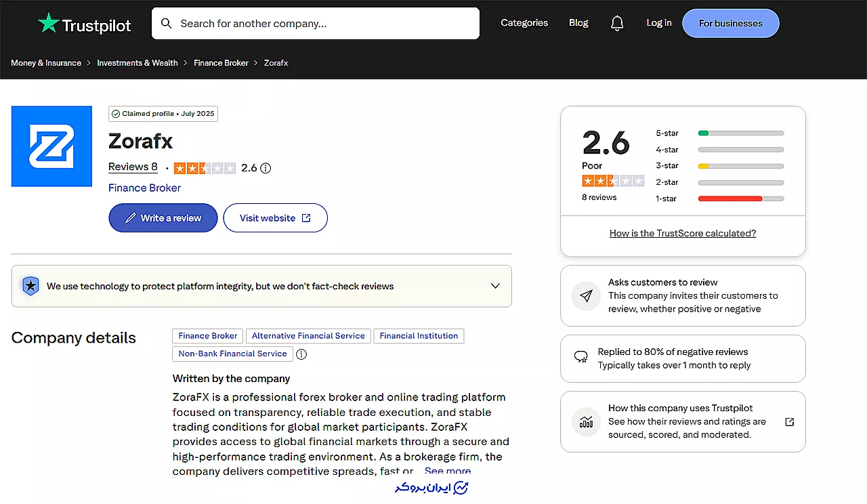Click the chat bubble icon in Replied card

(x=580, y=357)
